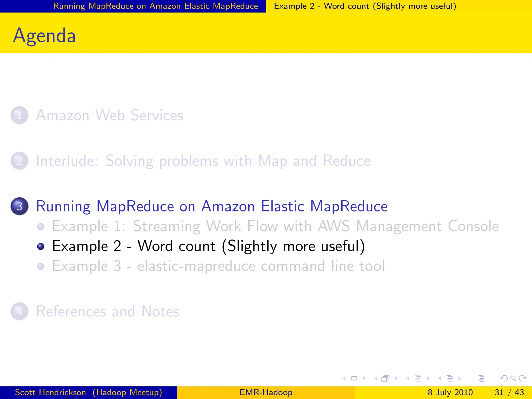
Task: Click numbered bullet 2 circle
Action: pyautogui.click(x=19, y=161)
